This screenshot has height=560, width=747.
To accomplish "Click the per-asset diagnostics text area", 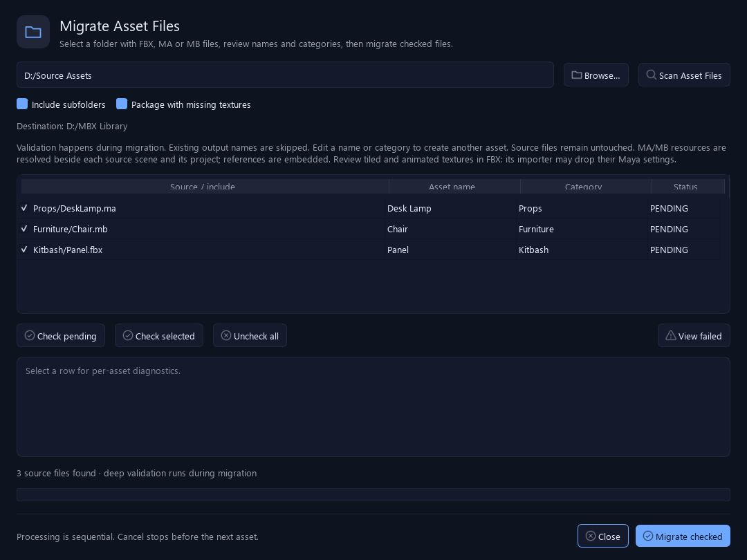I will (x=373, y=407).
